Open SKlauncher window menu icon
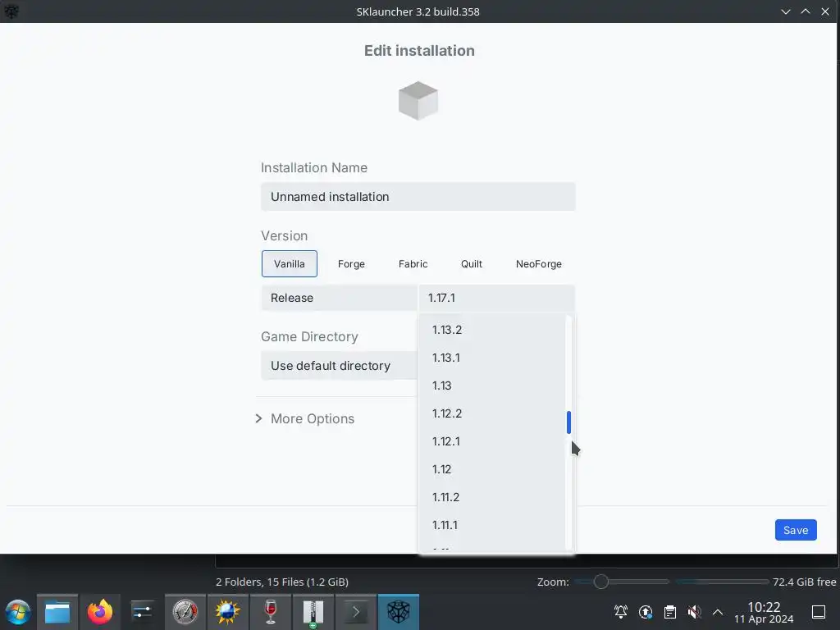The width and height of the screenshot is (840, 630). 11,11
